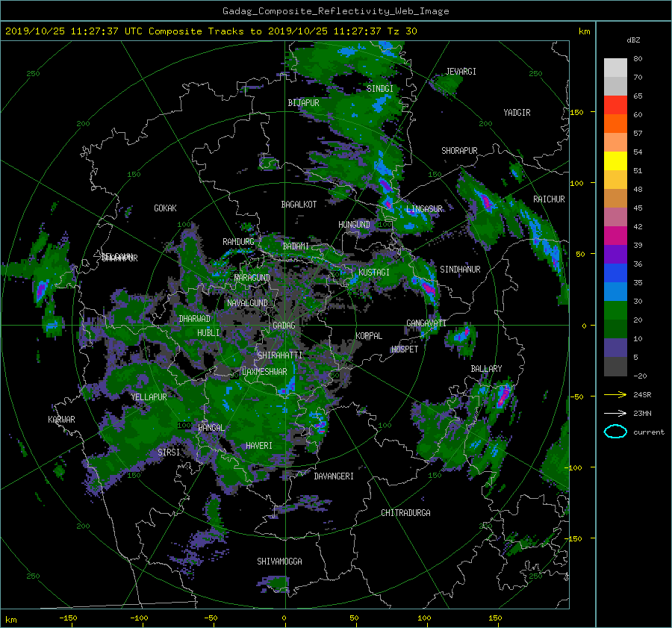
Task: Click the HOSPET city label
Action: (405, 349)
